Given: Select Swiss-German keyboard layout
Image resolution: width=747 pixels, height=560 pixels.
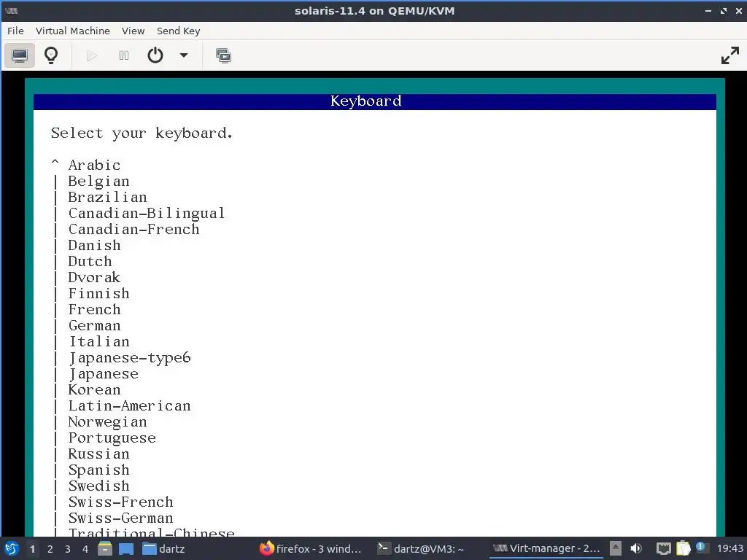Looking at the screenshot, I should [120, 518].
